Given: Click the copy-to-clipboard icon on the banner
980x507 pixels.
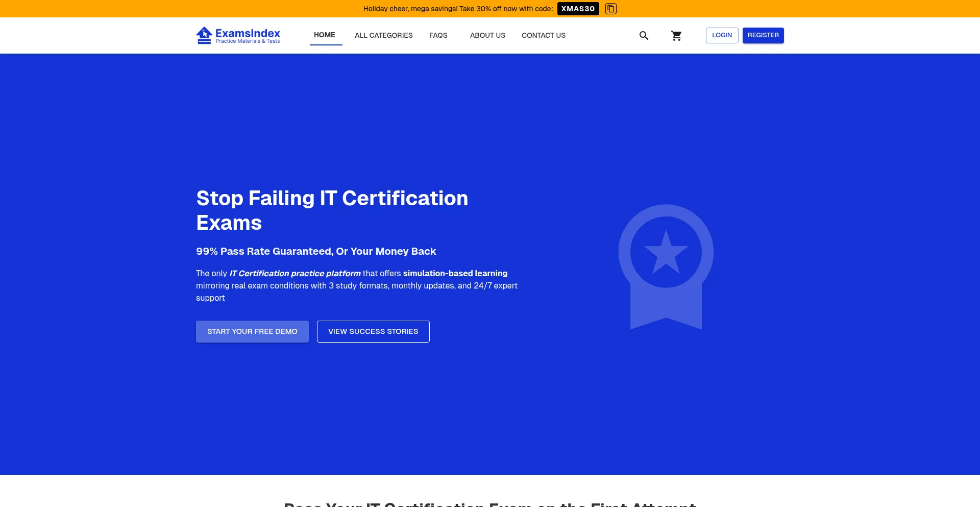Looking at the screenshot, I should coord(610,9).
